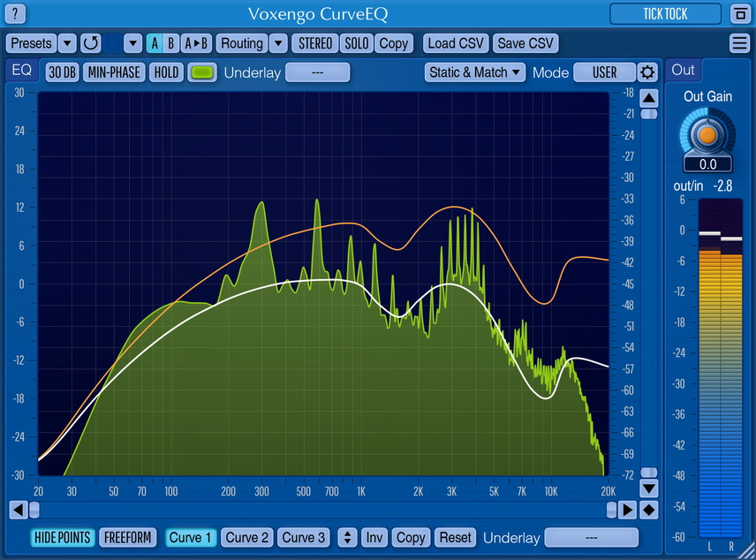Click the diamond zoom reset icon

click(x=649, y=510)
